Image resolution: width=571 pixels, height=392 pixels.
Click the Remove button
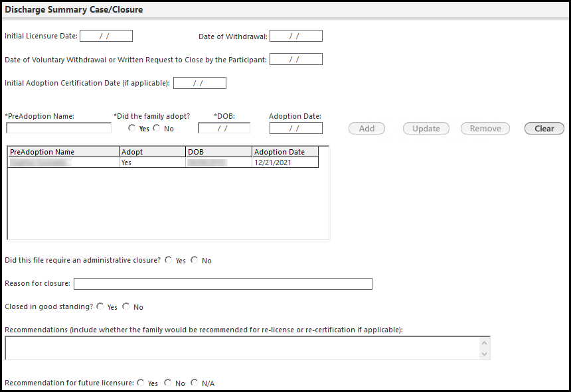(485, 129)
